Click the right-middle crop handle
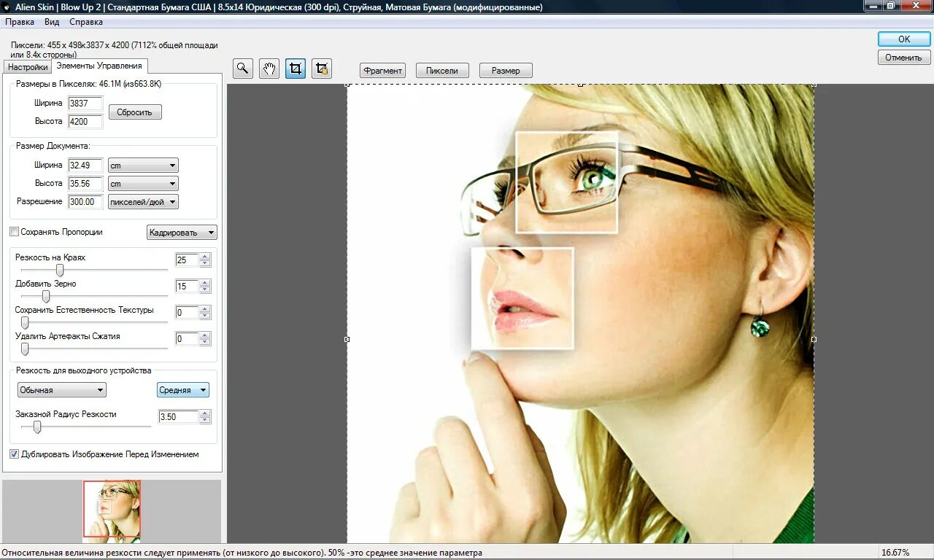The height and width of the screenshot is (560, 934). tap(814, 339)
